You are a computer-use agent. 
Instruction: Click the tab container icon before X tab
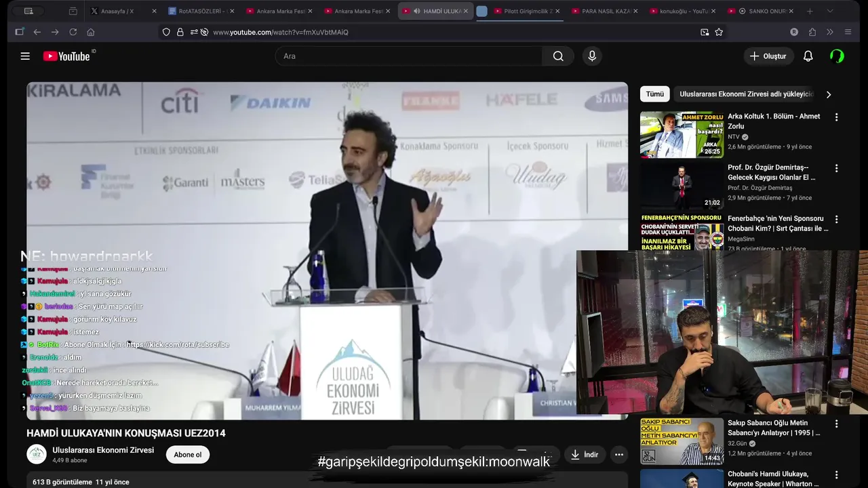tap(73, 11)
